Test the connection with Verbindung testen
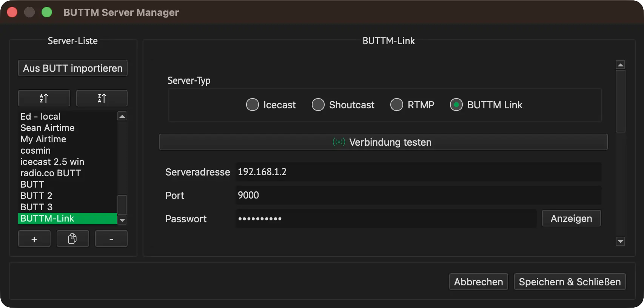Screen dimensions: 644x308 pos(384,142)
